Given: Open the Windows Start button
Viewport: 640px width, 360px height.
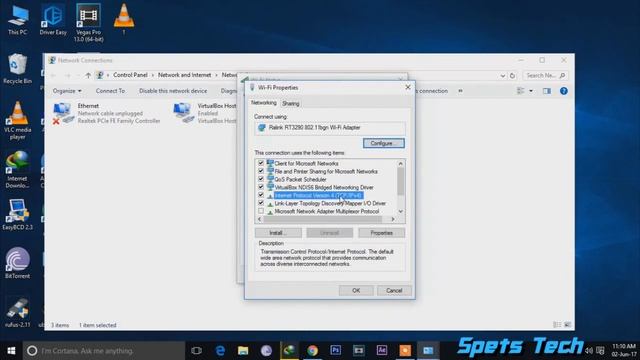Looking at the screenshot, I should click(11, 351).
